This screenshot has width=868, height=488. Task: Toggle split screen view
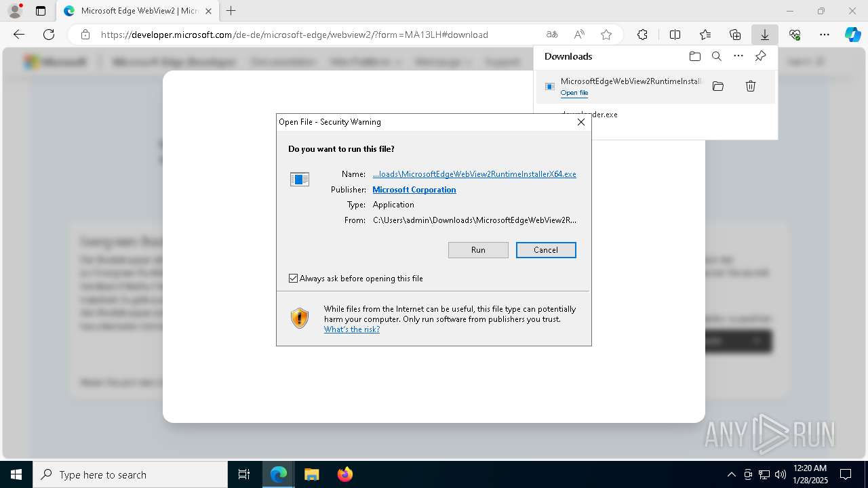[x=675, y=35]
